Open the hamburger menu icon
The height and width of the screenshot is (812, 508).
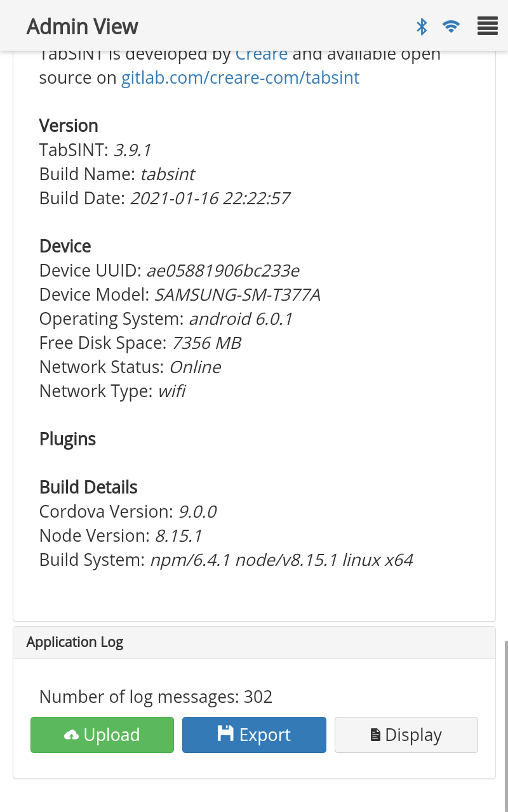[487, 27]
